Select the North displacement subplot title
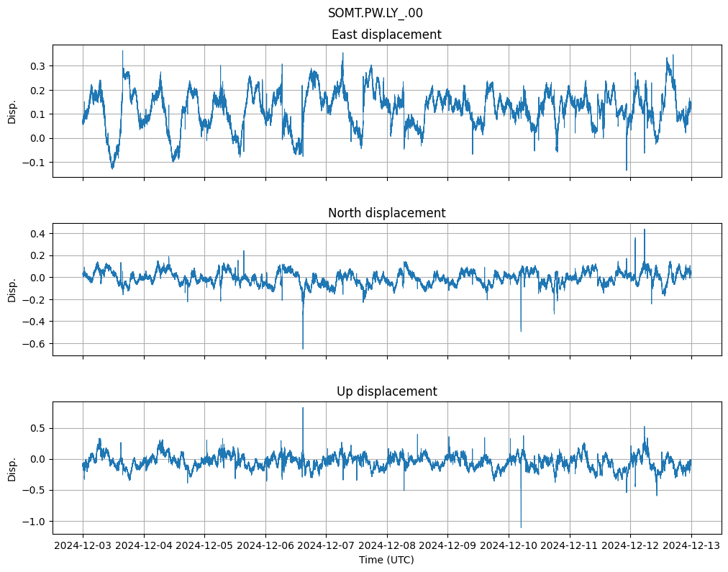Screen dimensions: 728x572 click(386, 213)
